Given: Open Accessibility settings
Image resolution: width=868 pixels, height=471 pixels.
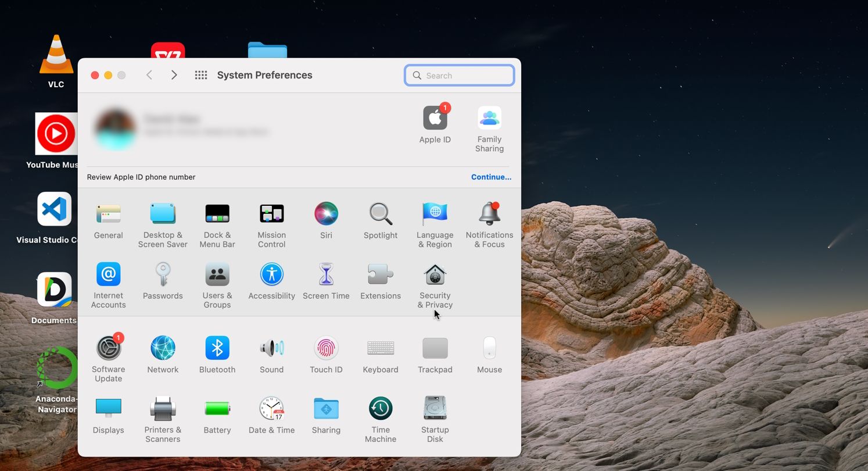Looking at the screenshot, I should [x=271, y=274].
